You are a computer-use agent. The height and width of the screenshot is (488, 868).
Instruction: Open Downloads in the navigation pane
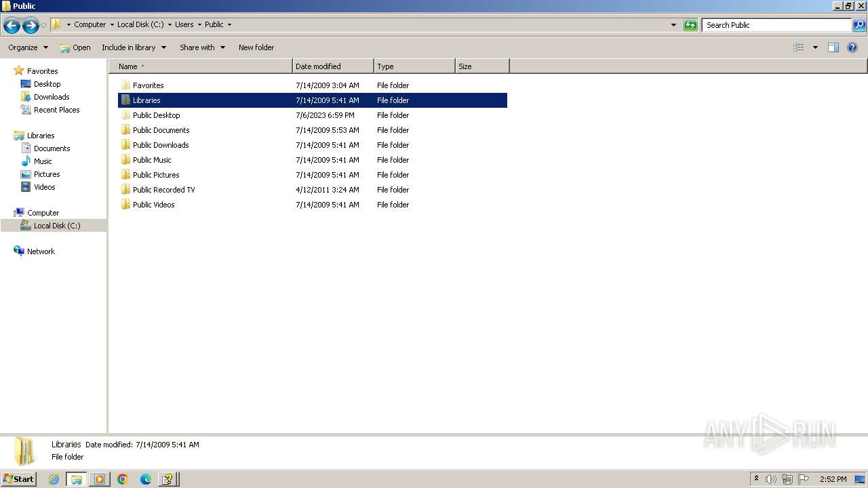pyautogui.click(x=52, y=97)
